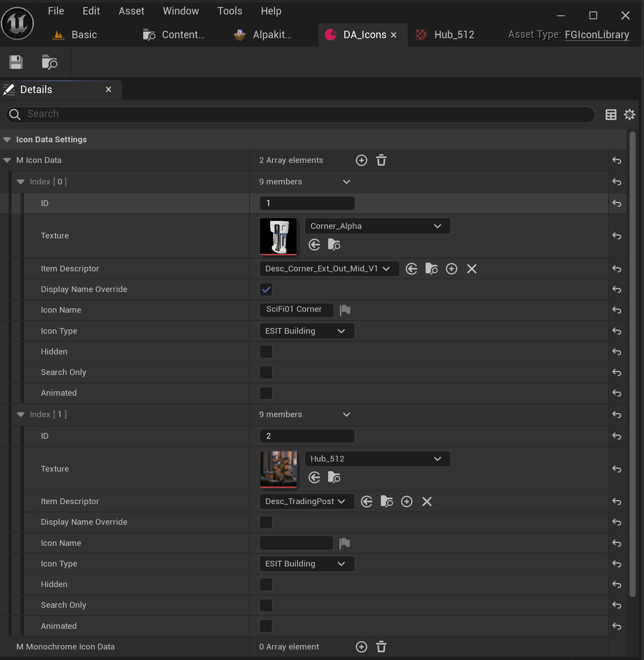The height and width of the screenshot is (660, 644).
Task: Clear the Desc_TradingPost item descriptor
Action: coord(427,501)
